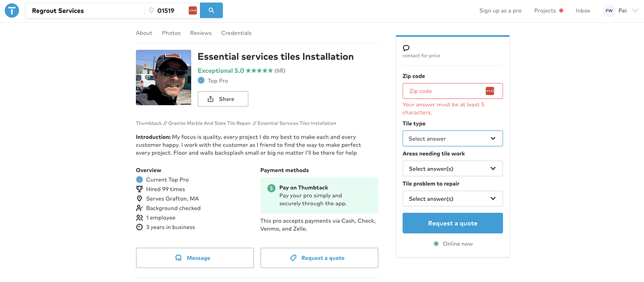Click the red icon inside Zip code field
This screenshot has width=644, height=282.
[x=490, y=91]
